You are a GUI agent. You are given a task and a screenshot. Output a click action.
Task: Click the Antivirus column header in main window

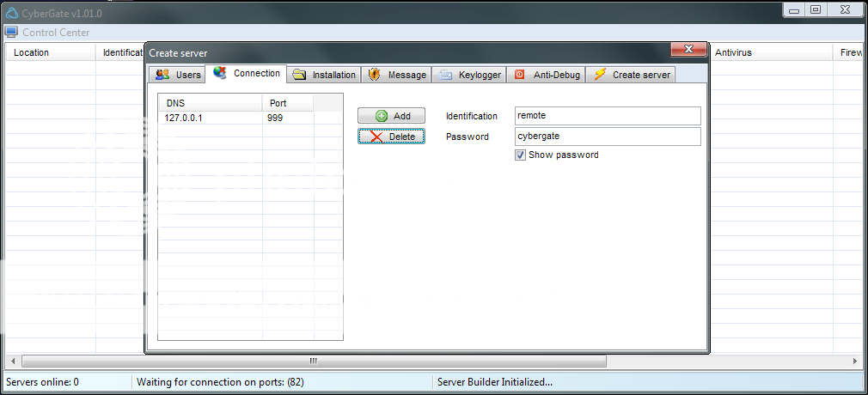click(x=771, y=52)
